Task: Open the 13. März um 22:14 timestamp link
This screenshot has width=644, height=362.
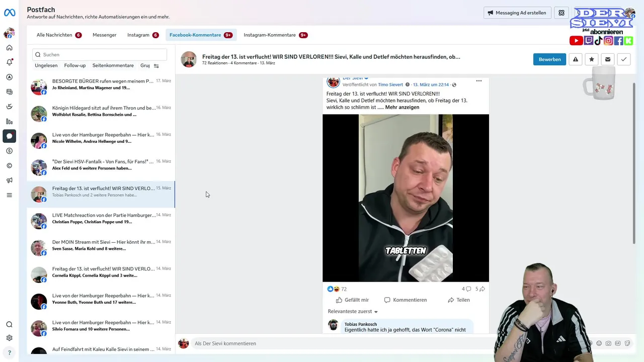Action: [431, 85]
